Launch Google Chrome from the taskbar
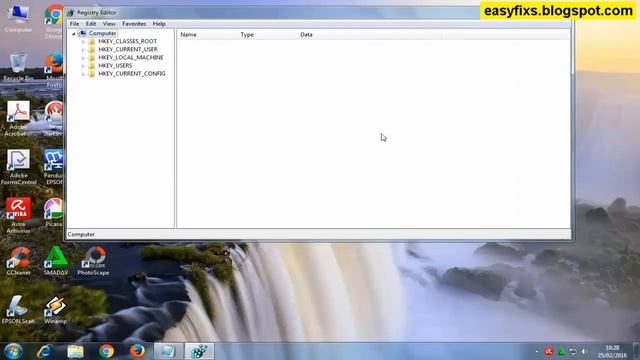640x360 pixels. (107, 351)
